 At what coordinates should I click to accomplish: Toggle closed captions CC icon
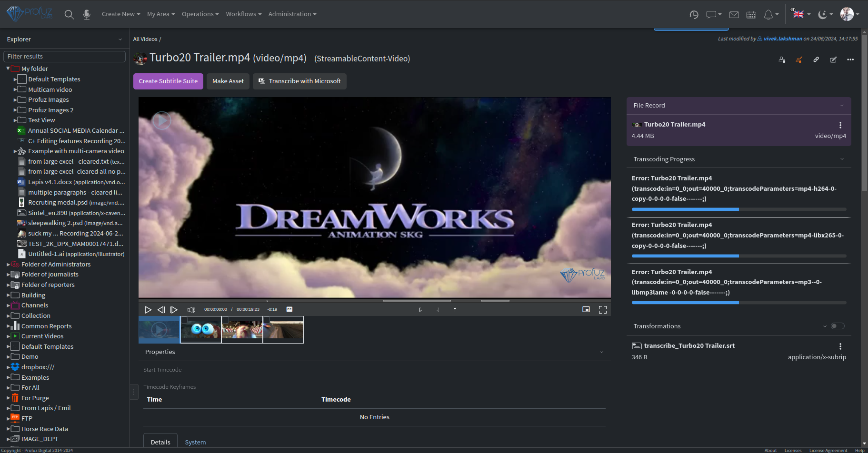click(289, 309)
